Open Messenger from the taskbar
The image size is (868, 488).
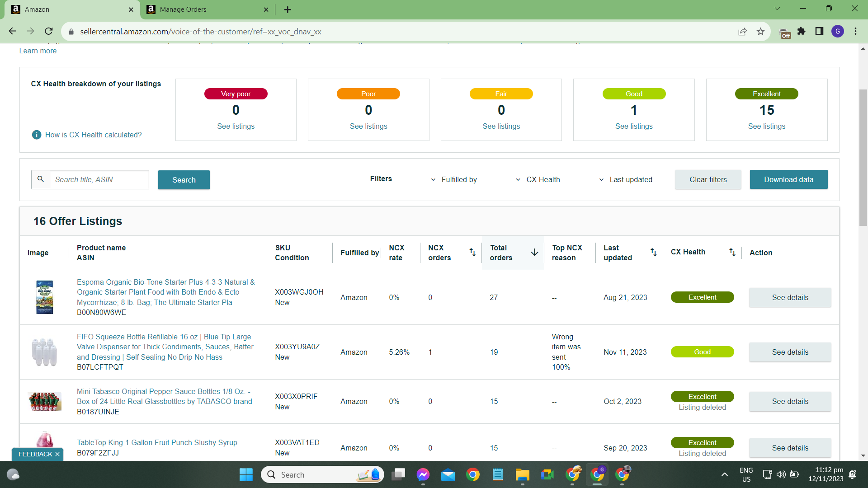423,474
